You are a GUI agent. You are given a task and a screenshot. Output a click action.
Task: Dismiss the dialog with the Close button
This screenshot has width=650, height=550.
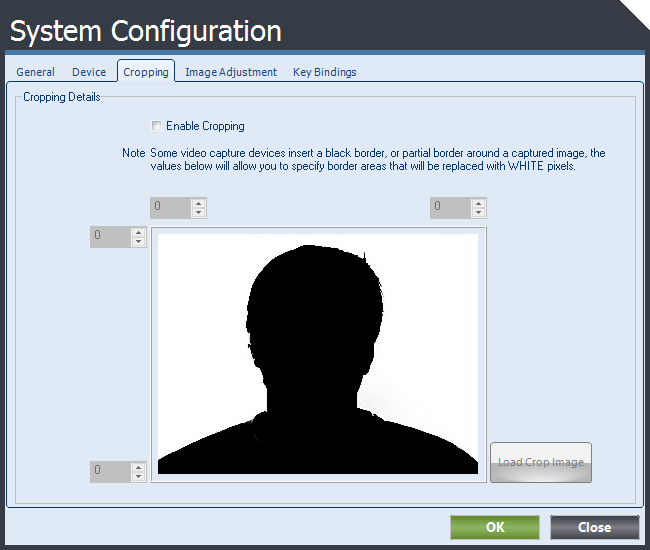coord(594,527)
